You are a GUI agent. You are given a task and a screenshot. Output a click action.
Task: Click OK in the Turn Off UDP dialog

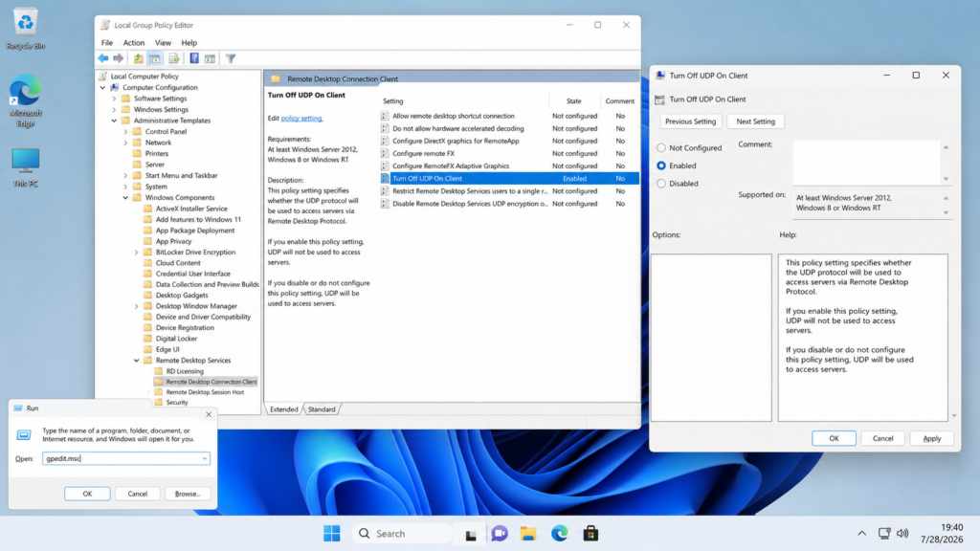pyautogui.click(x=834, y=438)
